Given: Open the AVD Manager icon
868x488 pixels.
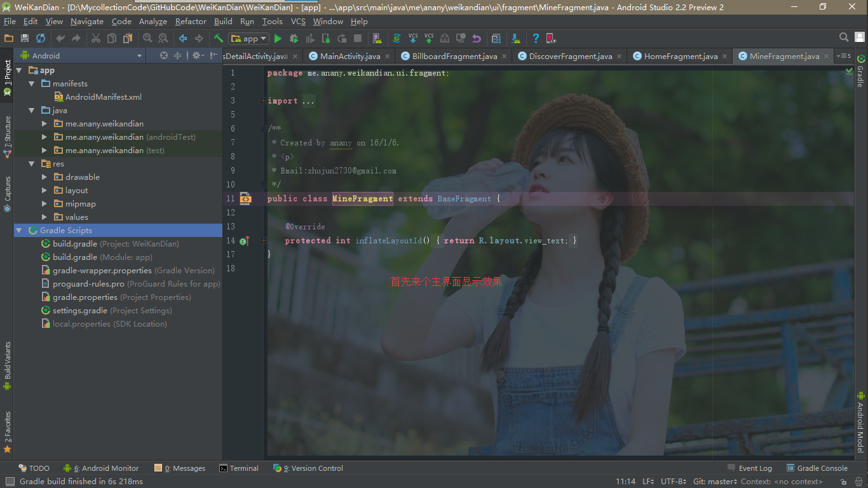Looking at the screenshot, I should [377, 38].
